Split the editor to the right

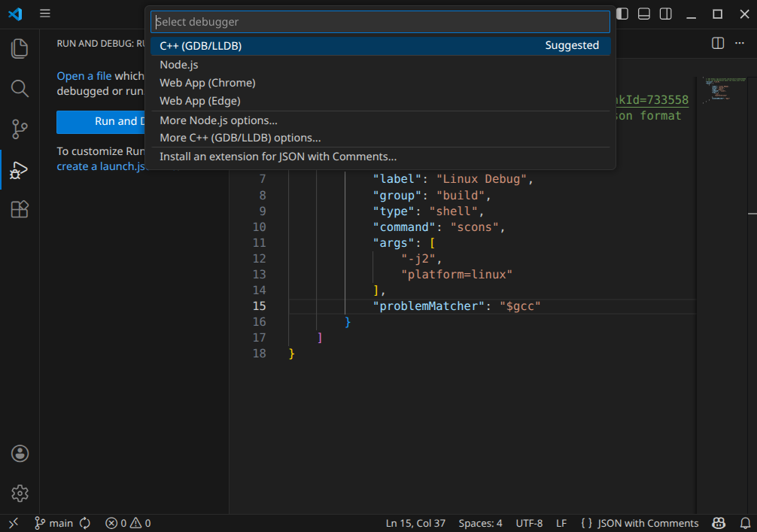click(x=718, y=44)
